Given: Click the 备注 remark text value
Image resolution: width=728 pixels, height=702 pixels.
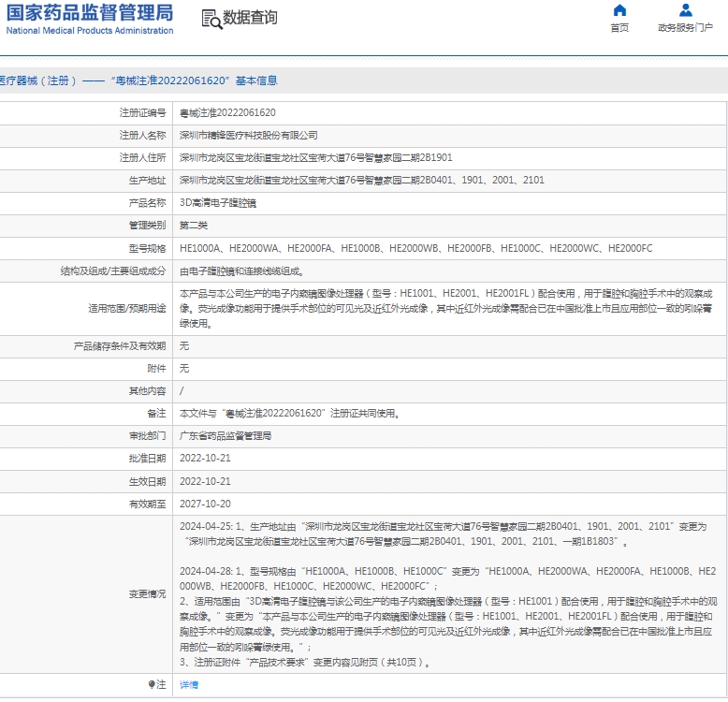Looking at the screenshot, I should point(290,413).
